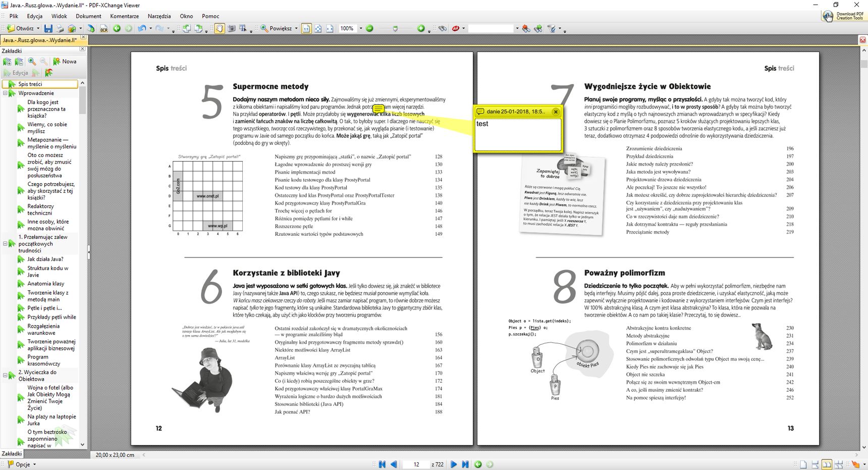This screenshot has height=470, width=868.
Task: Open the Plik menu
Action: (14, 16)
